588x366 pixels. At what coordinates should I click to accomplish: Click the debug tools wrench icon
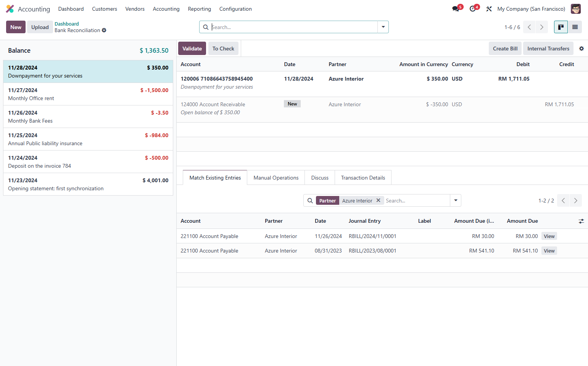coord(489,9)
